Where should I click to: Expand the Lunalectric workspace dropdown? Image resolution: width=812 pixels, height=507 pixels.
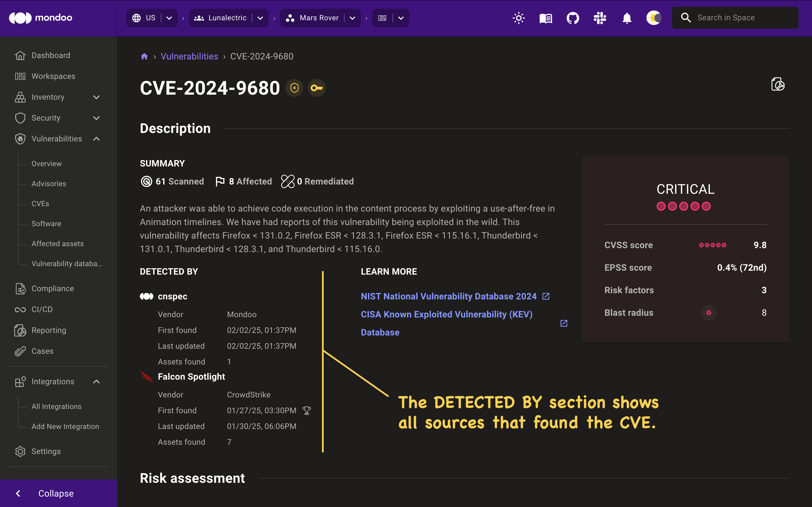click(261, 17)
